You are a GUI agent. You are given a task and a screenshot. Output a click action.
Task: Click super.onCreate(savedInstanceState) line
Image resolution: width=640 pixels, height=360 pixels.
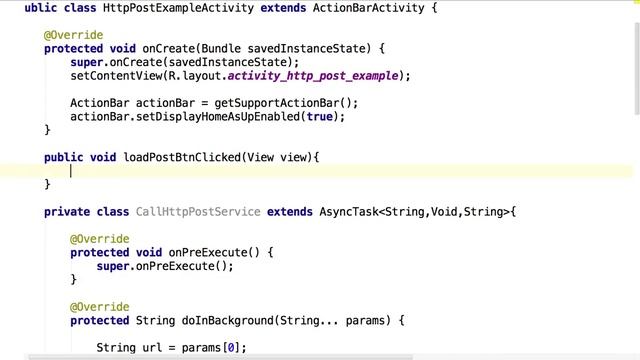(184, 62)
